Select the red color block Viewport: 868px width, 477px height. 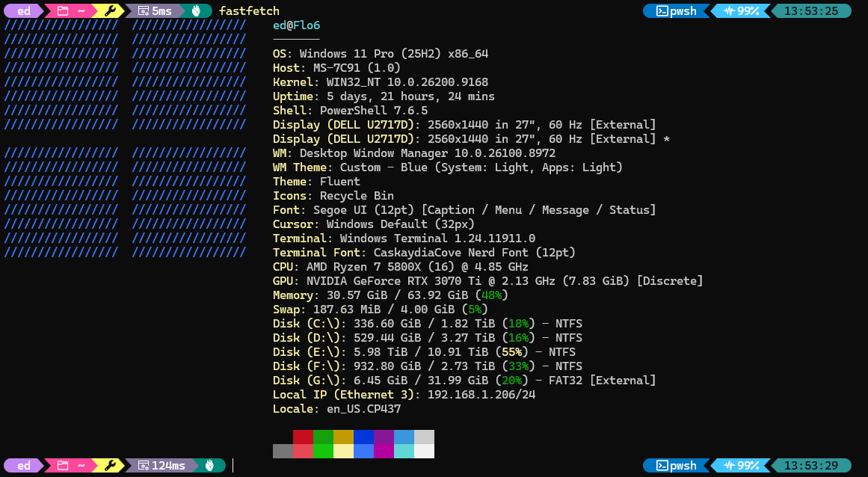(x=303, y=437)
